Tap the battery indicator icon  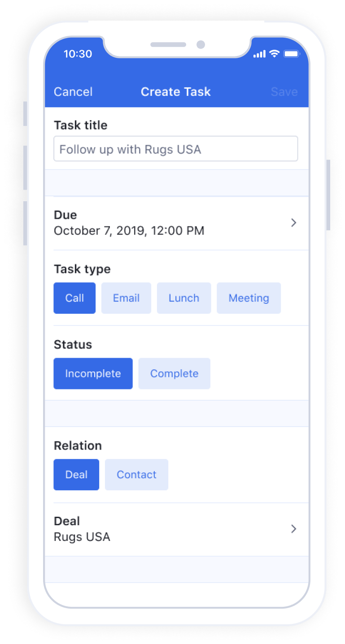(x=291, y=54)
